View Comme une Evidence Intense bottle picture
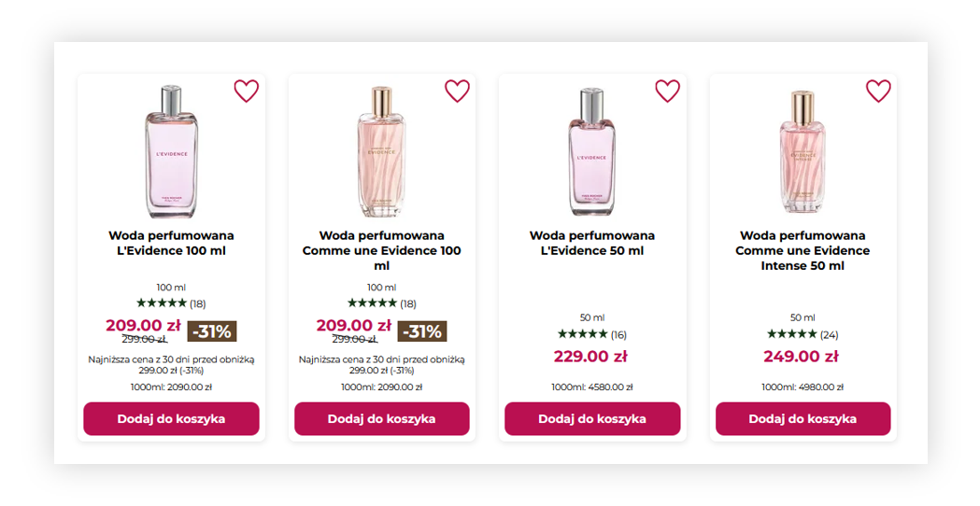980x506 pixels. tap(802, 152)
